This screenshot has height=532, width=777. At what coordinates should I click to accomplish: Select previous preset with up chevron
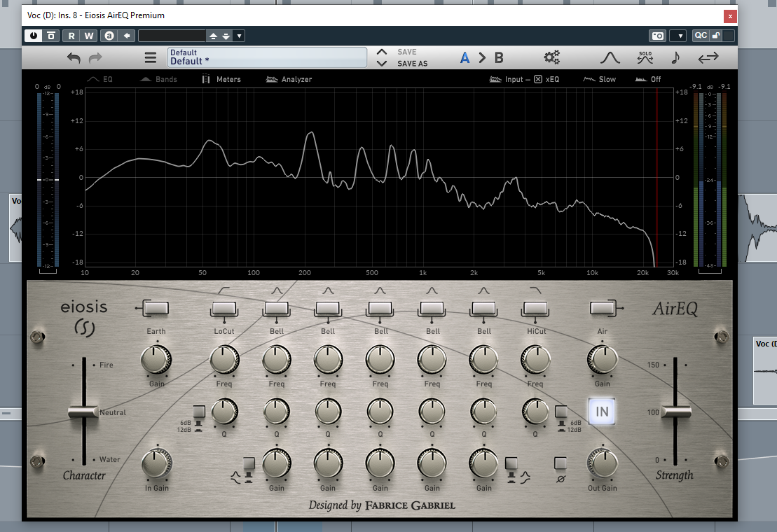click(382, 52)
